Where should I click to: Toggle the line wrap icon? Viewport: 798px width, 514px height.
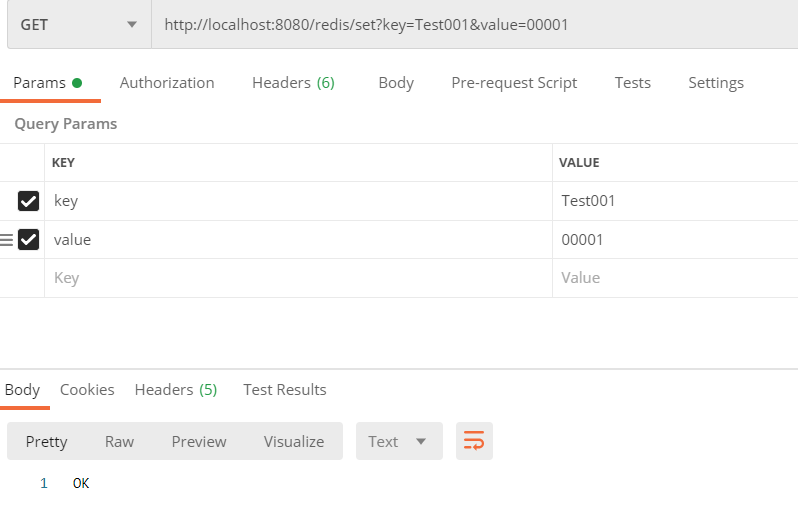tap(474, 441)
